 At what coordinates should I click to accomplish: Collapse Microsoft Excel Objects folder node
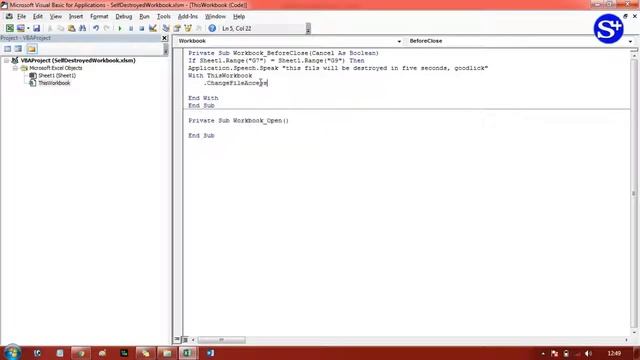(x=15, y=68)
